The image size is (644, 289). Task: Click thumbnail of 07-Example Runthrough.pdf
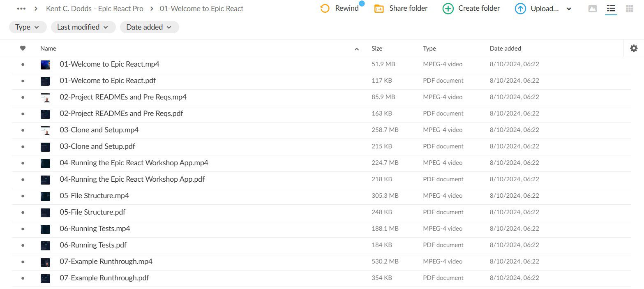pyautogui.click(x=45, y=278)
